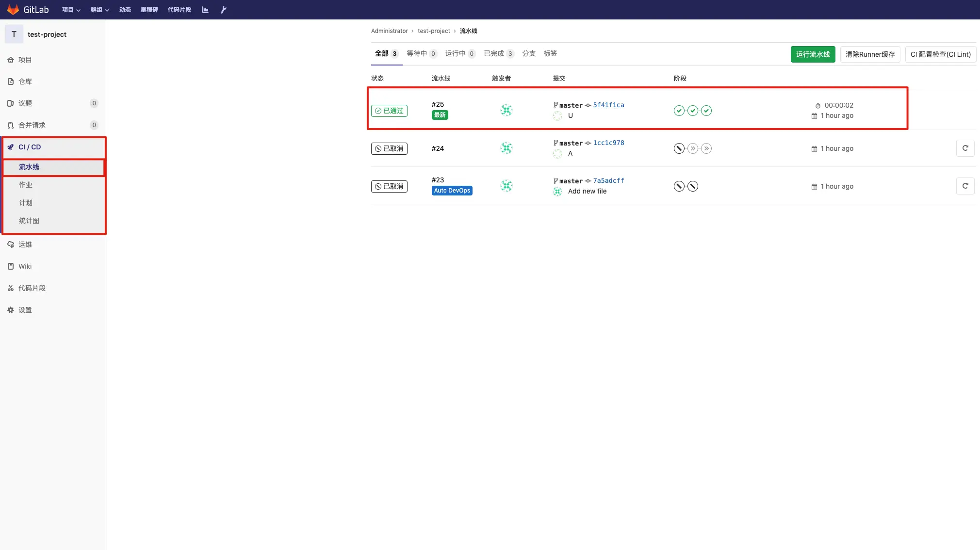Retry pipeline #23 with the refresh icon

click(x=965, y=186)
